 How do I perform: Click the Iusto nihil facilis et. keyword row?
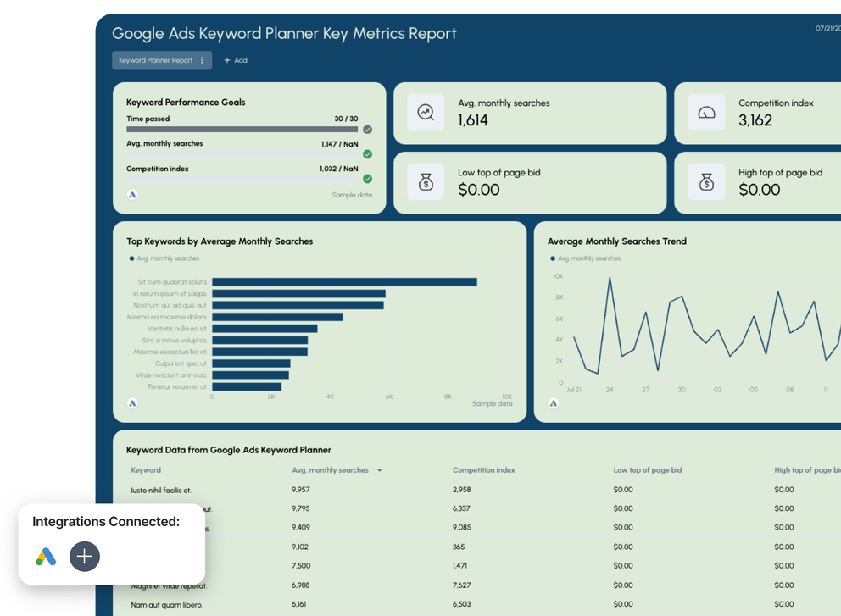pyautogui.click(x=161, y=490)
